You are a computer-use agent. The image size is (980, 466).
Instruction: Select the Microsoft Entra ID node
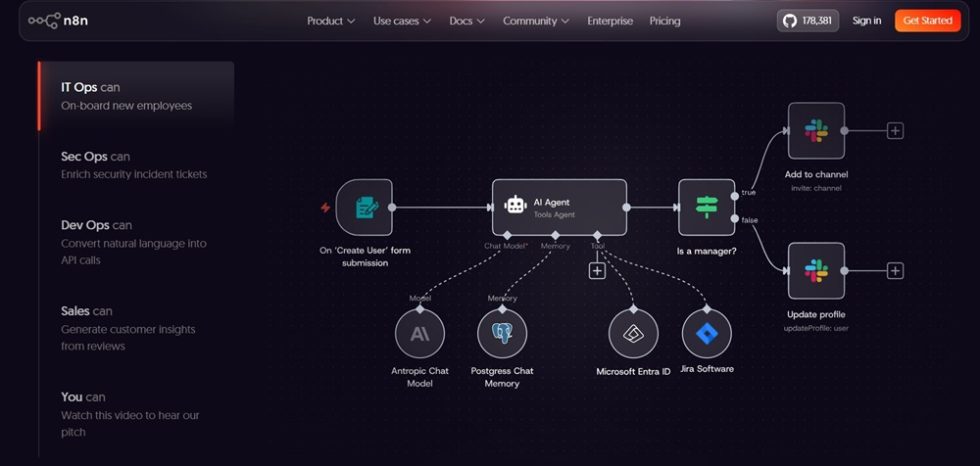(633, 334)
